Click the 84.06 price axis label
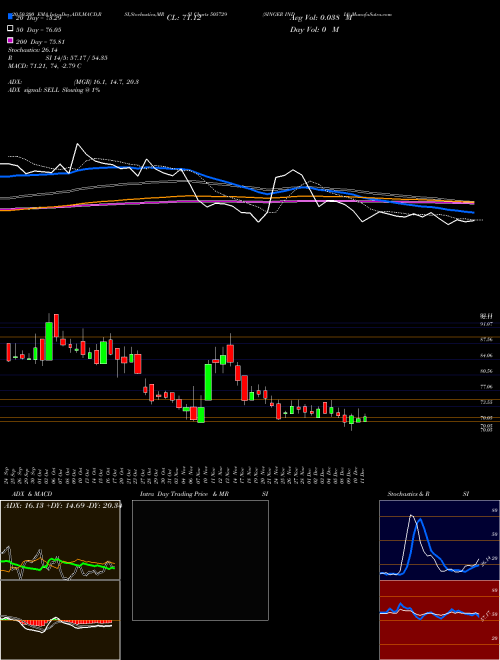This screenshot has width=500, height=660. 486,356
